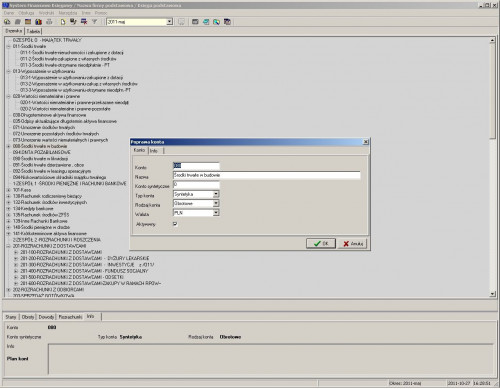Click the new blank document icon
The height and width of the screenshot is (389, 500).
point(63,22)
